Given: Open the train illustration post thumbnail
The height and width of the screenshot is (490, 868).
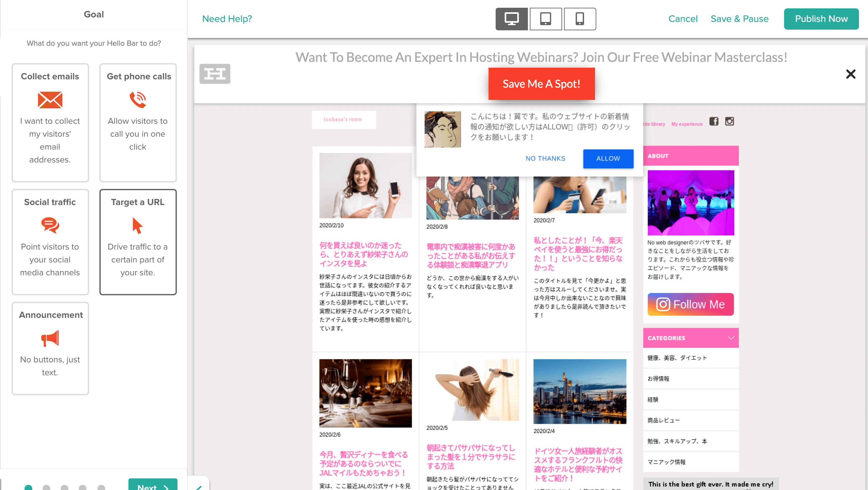Looking at the screenshot, I should (x=472, y=198).
